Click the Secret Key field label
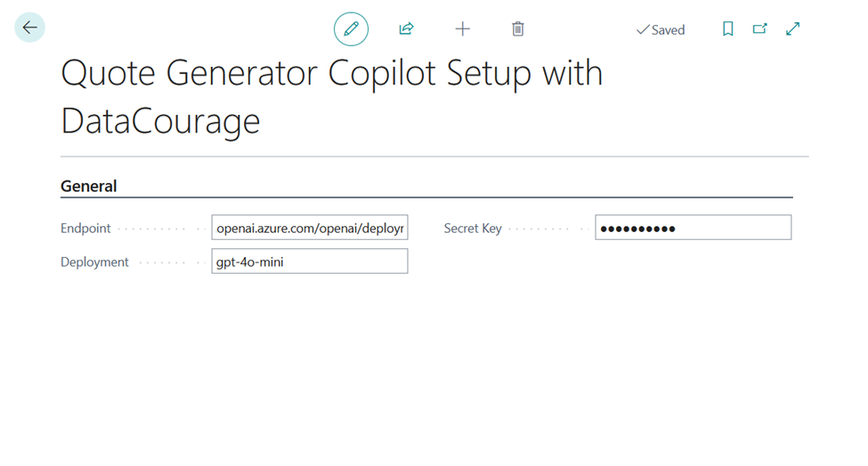 click(473, 229)
